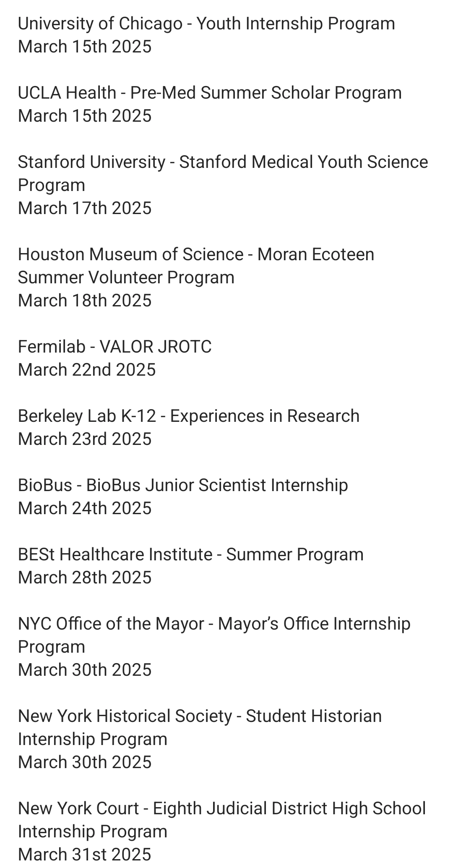Click the March 17th 2025 date
Screen dimensions: 453x868
click(85, 208)
